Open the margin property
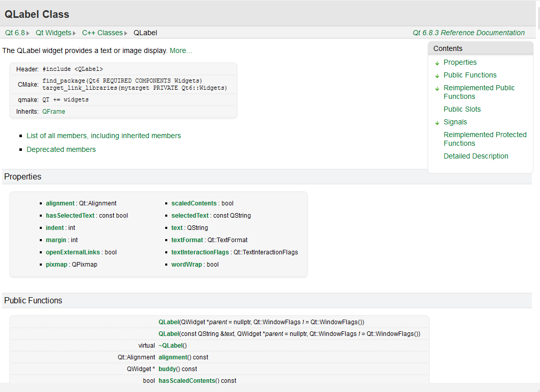Image resolution: width=540 pixels, height=392 pixels. pos(56,240)
